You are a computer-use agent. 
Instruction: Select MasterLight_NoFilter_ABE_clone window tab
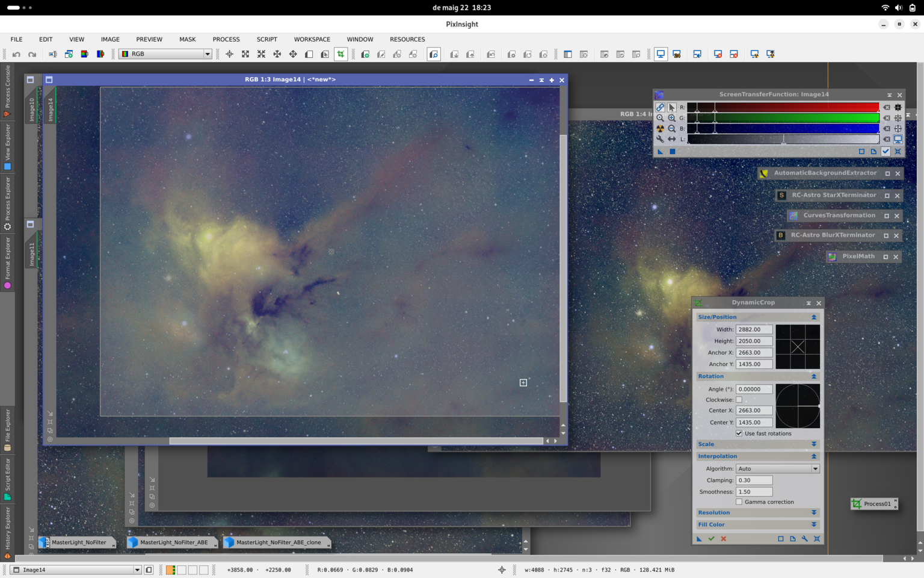coord(277,542)
